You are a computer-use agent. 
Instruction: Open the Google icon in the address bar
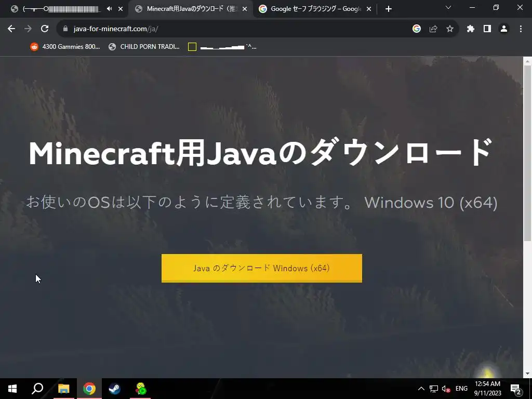coord(417,29)
